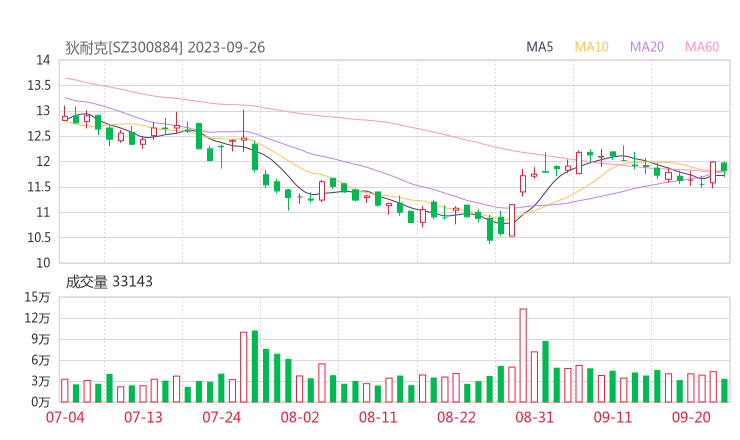The height and width of the screenshot is (440, 740).
Task: Click the 07-04 date axis label
Action: [65, 418]
